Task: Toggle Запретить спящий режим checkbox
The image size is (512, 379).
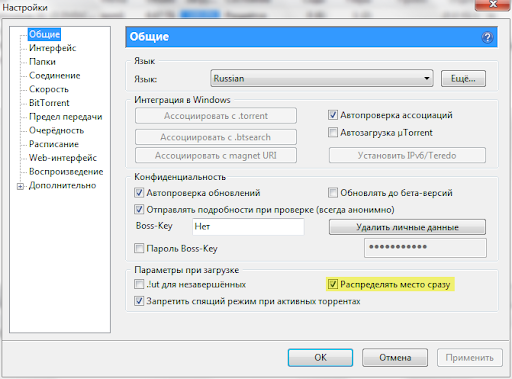Action: (x=139, y=301)
